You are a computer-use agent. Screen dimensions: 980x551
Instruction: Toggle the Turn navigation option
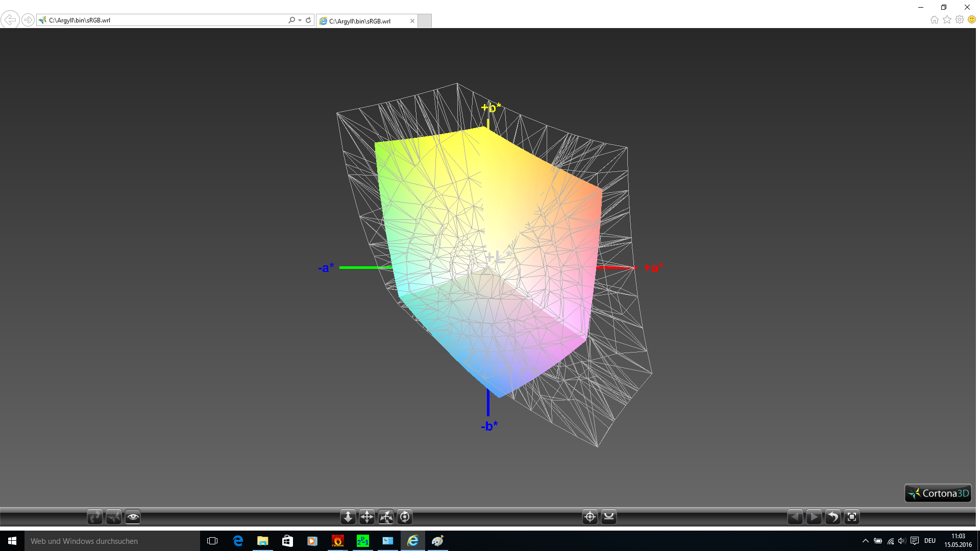click(x=386, y=517)
